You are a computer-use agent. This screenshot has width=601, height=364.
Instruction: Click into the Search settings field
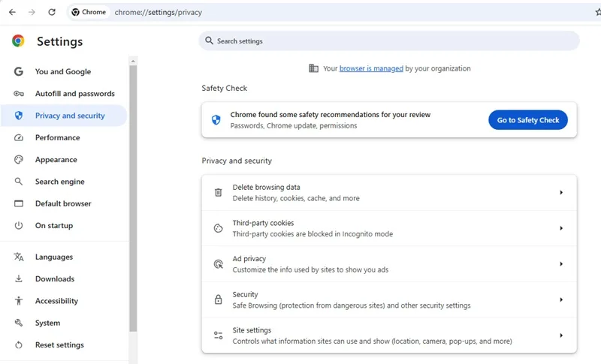pyautogui.click(x=389, y=41)
